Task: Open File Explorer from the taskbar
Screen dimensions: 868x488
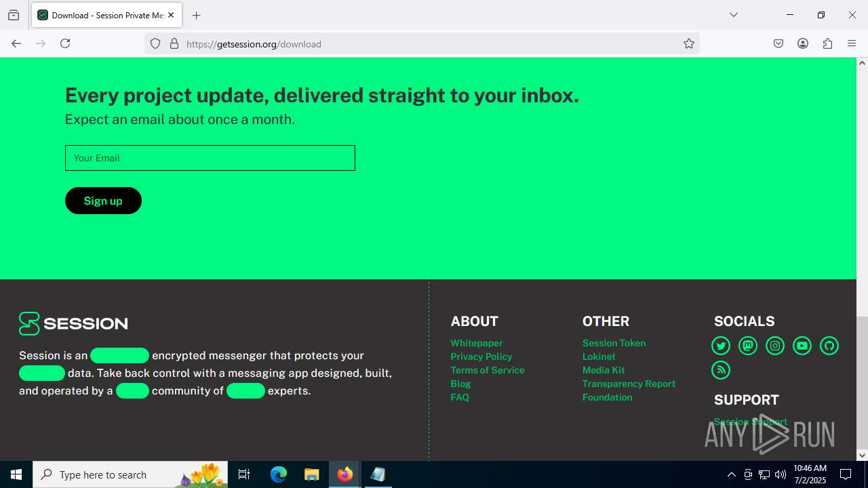Action: [x=311, y=474]
